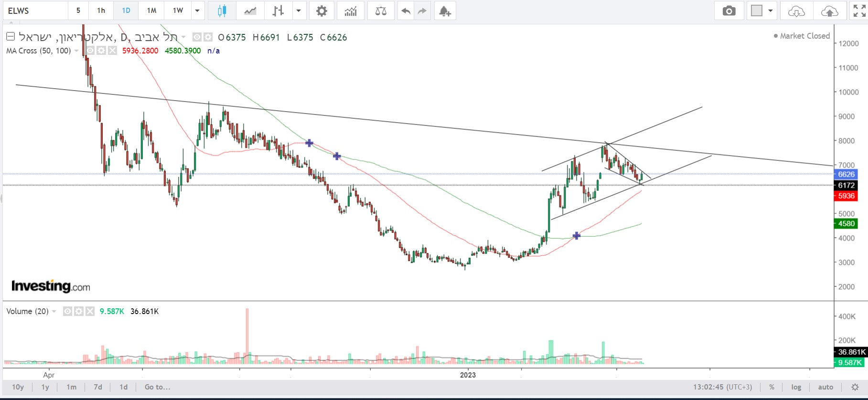Take a chart snapshot with camera
Screen dimensions: 868x400
pyautogui.click(x=729, y=11)
